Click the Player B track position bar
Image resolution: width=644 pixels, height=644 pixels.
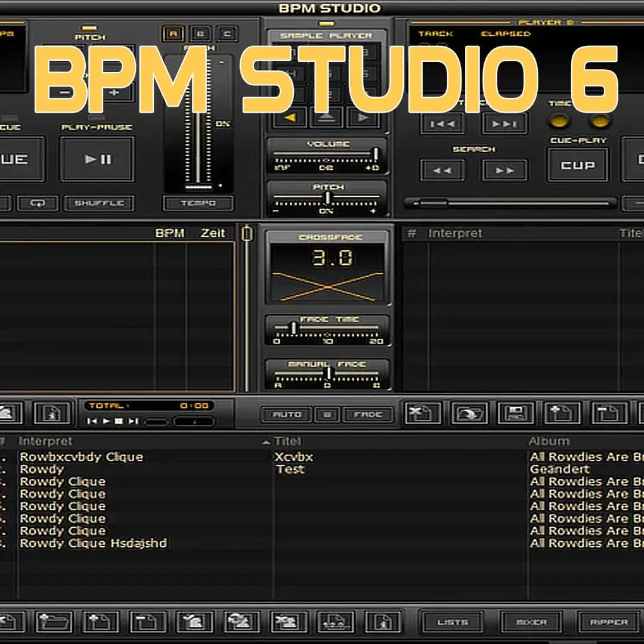pyautogui.click(x=510, y=203)
